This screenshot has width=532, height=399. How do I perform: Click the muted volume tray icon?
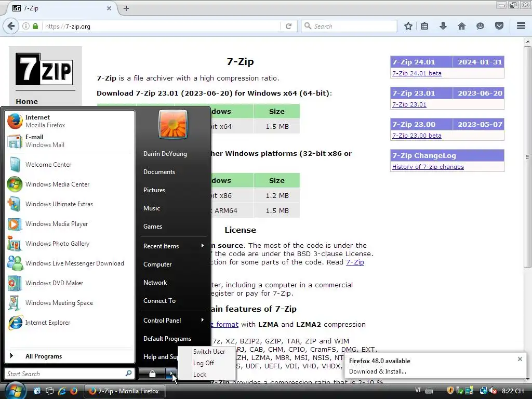click(x=493, y=391)
